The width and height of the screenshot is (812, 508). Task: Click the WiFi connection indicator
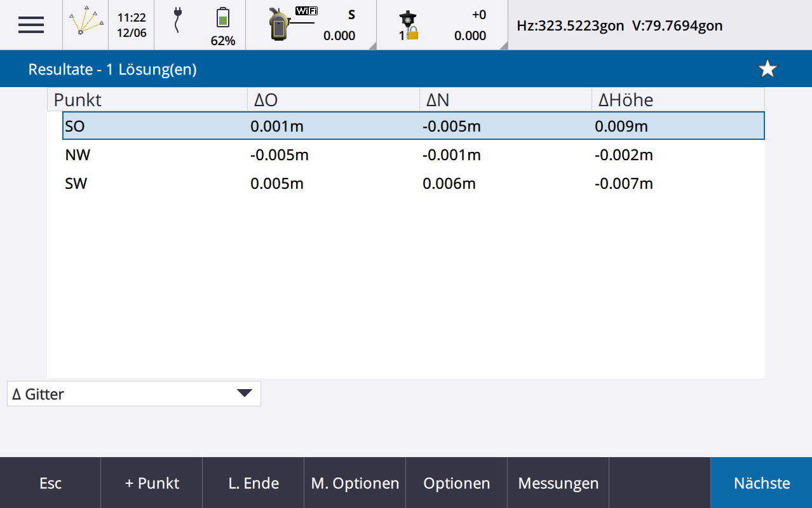[306, 11]
